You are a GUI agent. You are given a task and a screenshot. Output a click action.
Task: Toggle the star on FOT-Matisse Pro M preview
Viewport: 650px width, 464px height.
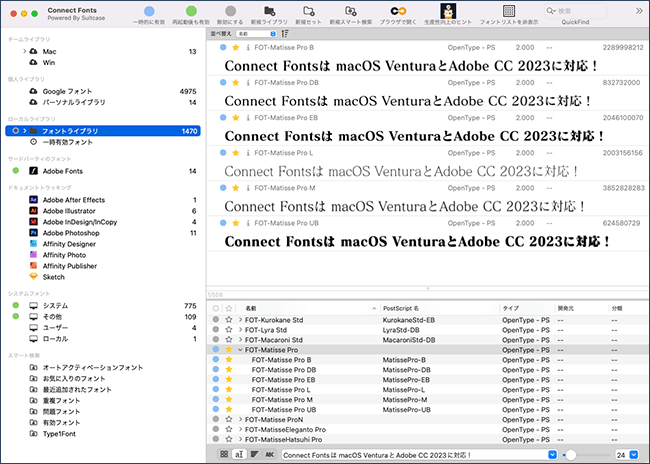coord(235,188)
